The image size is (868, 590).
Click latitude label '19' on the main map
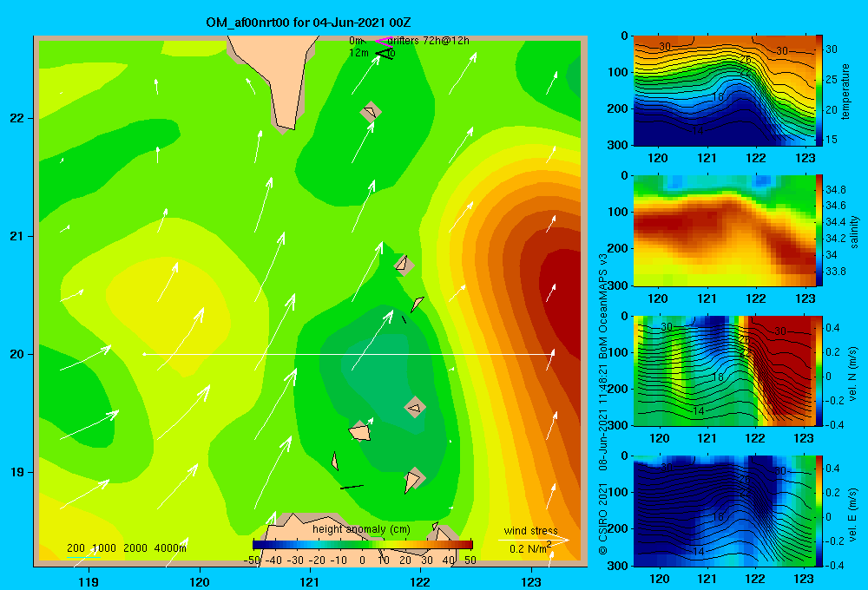tap(17, 472)
